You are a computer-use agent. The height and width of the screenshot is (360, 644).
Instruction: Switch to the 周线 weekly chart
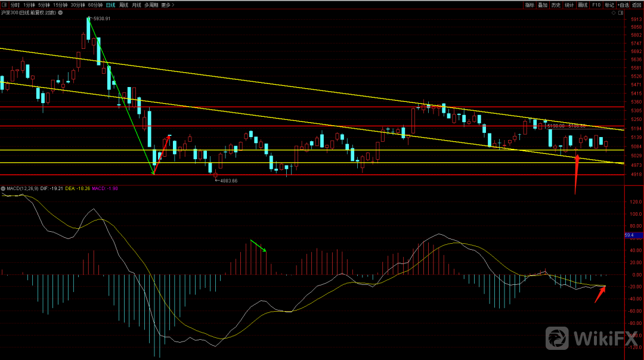(x=124, y=5)
